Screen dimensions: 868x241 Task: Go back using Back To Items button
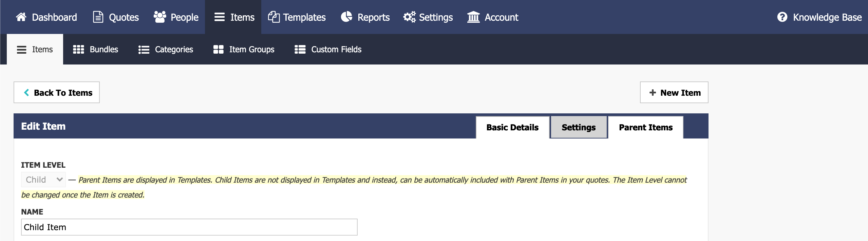point(57,92)
